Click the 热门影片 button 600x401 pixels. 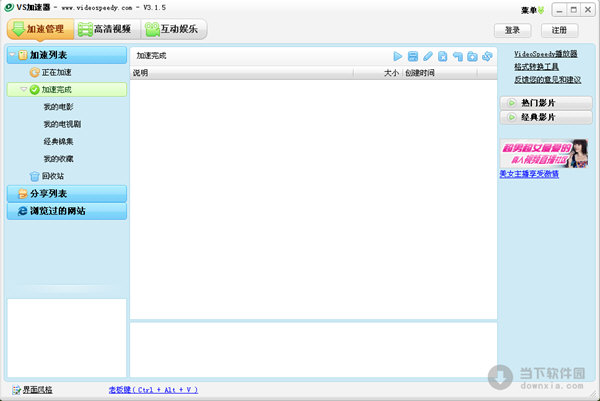(x=544, y=102)
